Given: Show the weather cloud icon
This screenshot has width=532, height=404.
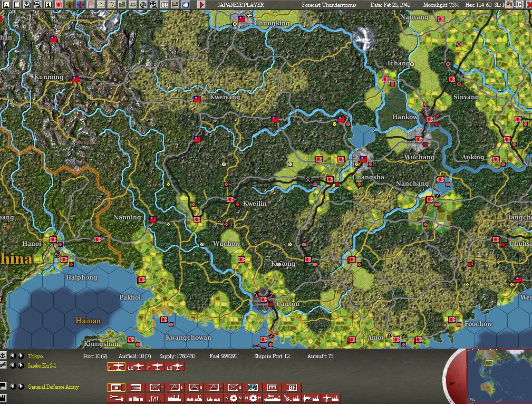Looking at the screenshot, I should click(186, 4).
